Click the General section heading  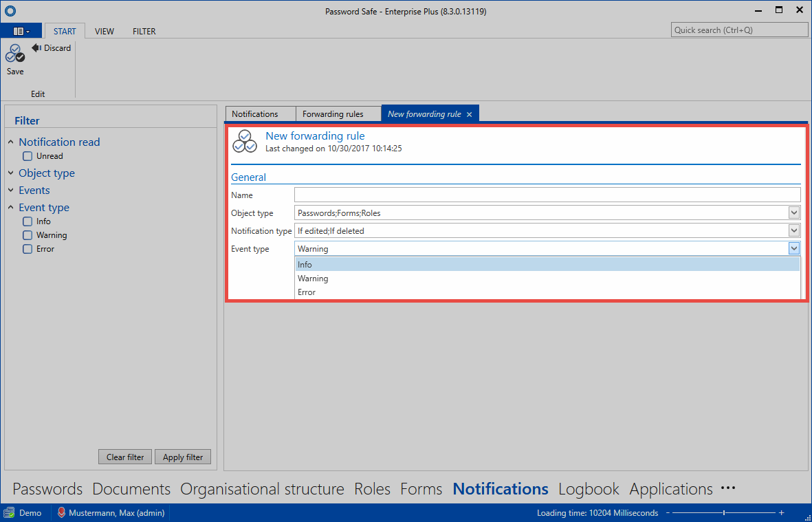coord(249,177)
